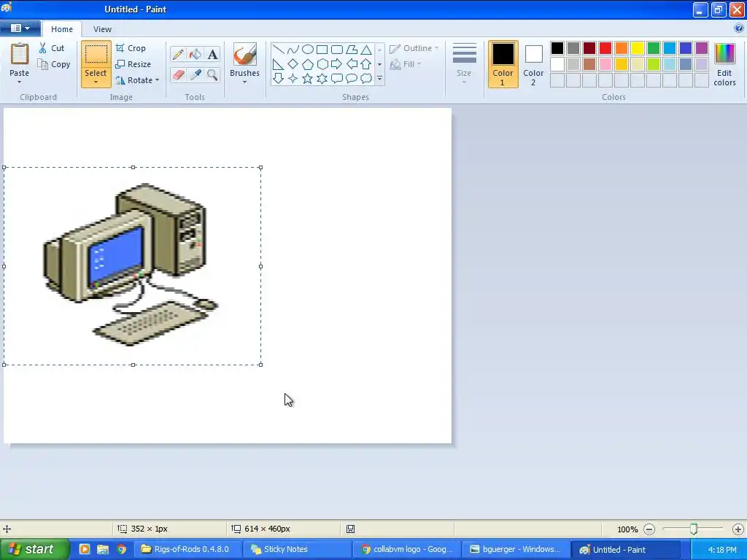Open the Paint help icon
747x560 pixels.
point(739,28)
